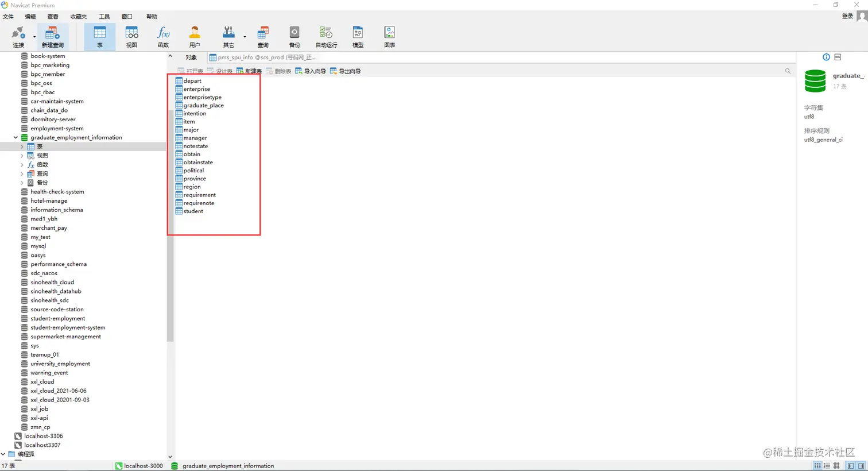Open the 查看 menu
The image size is (868, 471).
coord(53,17)
